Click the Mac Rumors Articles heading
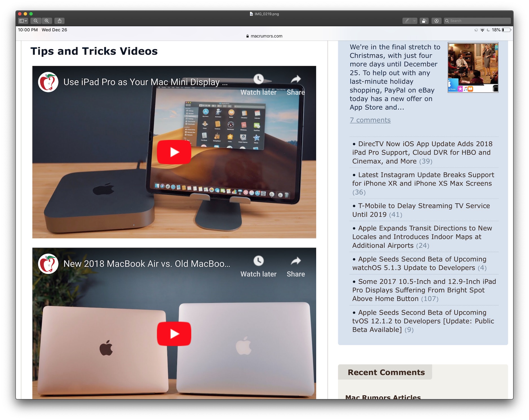 click(383, 396)
